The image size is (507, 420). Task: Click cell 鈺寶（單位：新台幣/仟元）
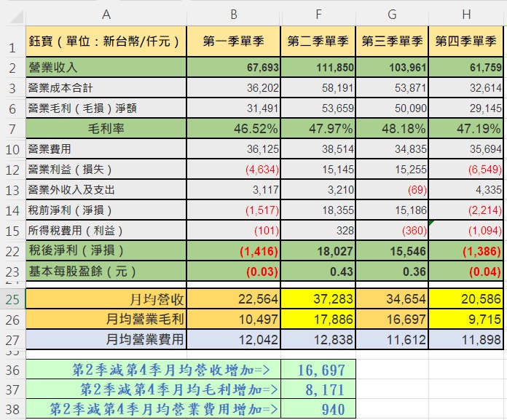pos(106,41)
